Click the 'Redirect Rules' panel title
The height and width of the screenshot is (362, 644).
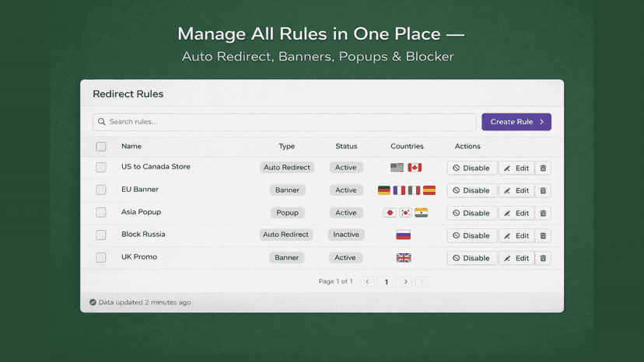tap(128, 93)
